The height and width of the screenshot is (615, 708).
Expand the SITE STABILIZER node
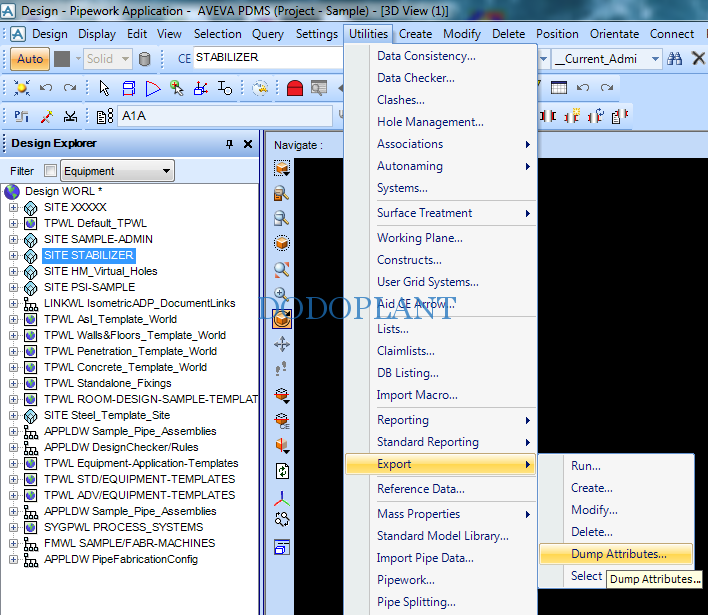[x=14, y=256]
